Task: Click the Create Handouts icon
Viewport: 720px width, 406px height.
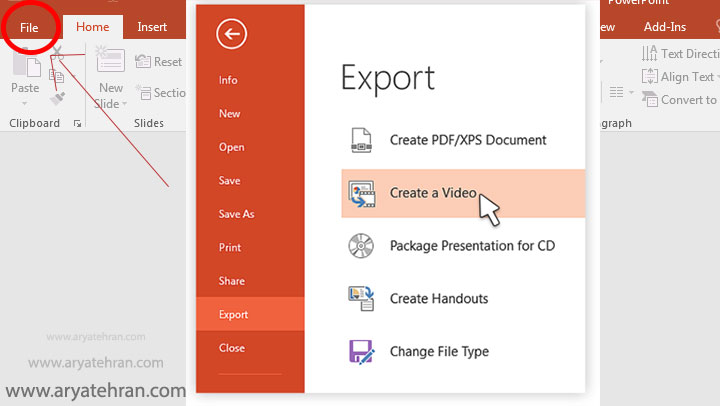Action: [361, 298]
